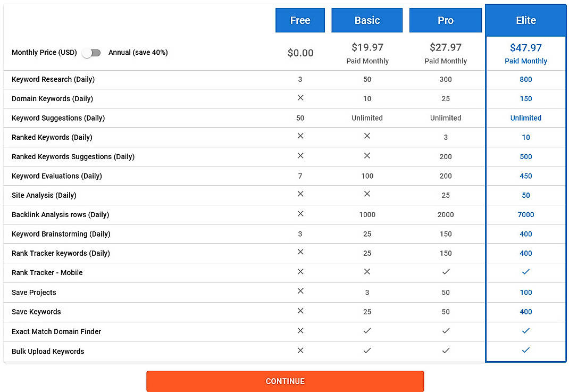Click Unlimited for Elite Keyword Suggestions
The image size is (569, 392).
(526, 118)
